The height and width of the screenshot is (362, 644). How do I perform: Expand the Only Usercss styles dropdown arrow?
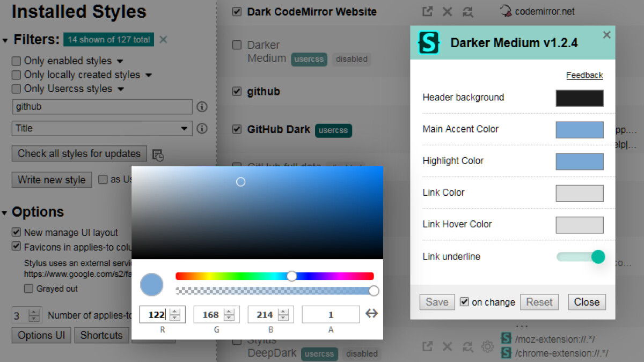pos(121,89)
